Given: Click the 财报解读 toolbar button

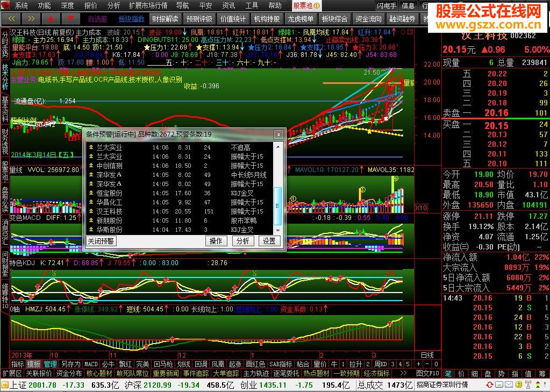Looking at the screenshot, I should point(165,19).
